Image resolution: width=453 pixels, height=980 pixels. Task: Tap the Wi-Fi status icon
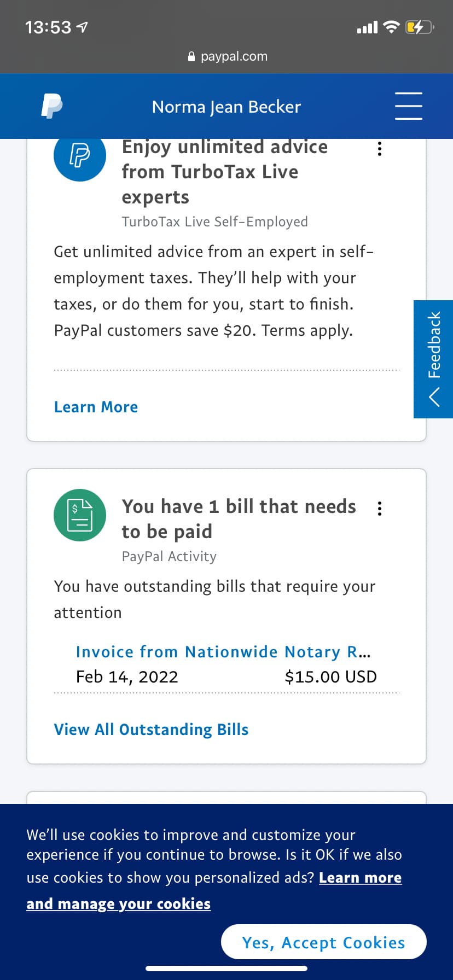click(391, 27)
